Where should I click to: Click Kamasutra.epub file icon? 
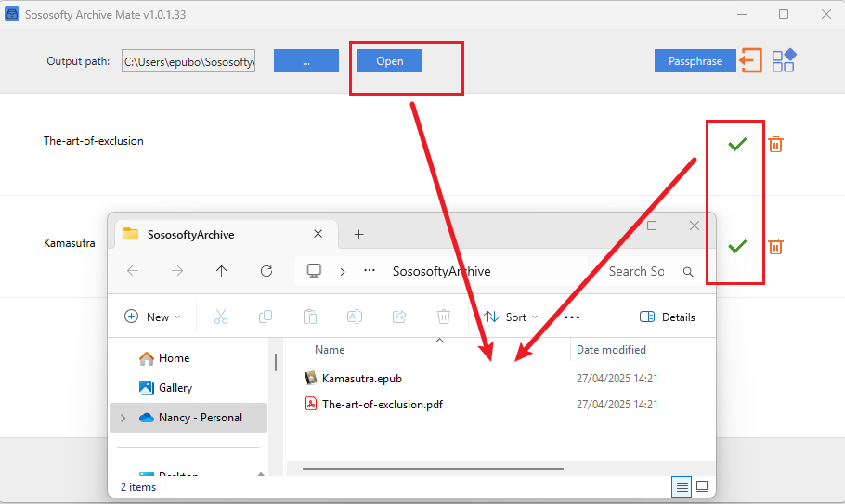[311, 378]
